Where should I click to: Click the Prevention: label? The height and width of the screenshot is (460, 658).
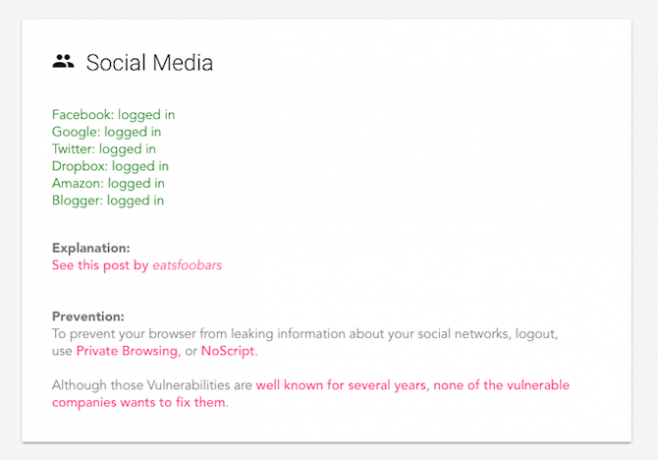(x=88, y=317)
